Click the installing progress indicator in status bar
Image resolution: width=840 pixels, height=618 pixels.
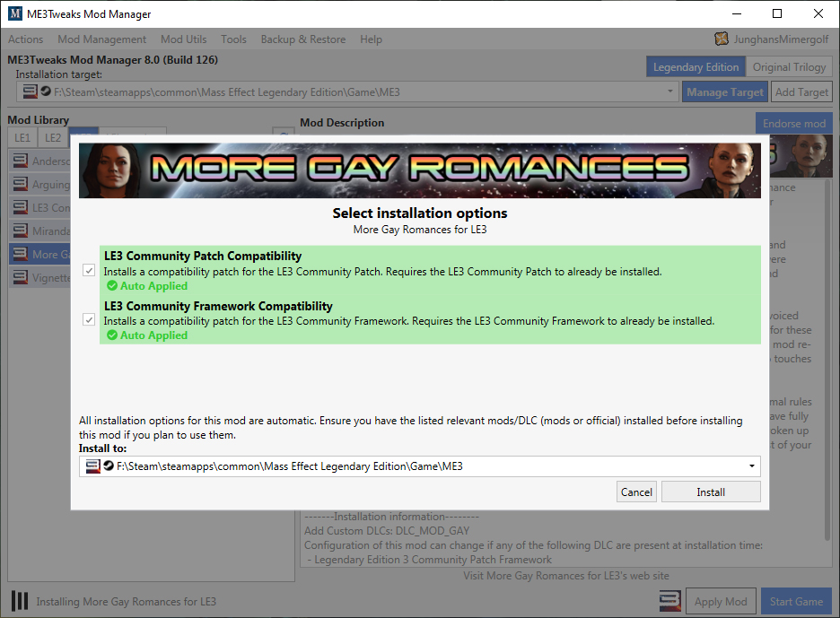coord(20,601)
